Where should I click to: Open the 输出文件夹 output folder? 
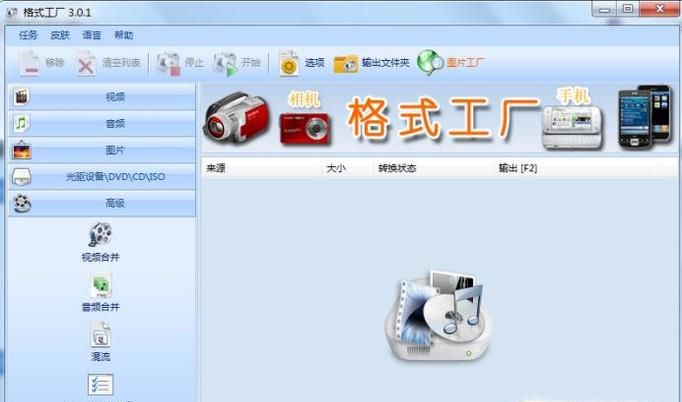coord(346,63)
